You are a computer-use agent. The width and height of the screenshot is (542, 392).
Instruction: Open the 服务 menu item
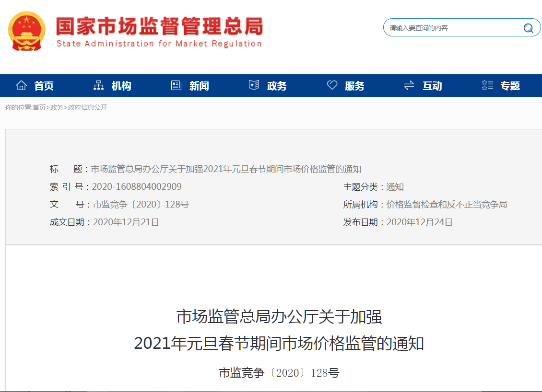[354, 86]
